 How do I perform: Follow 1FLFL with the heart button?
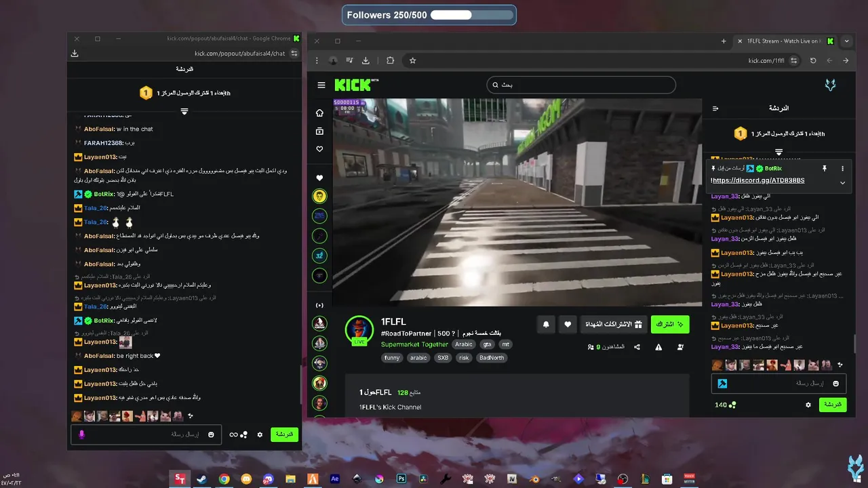point(568,325)
